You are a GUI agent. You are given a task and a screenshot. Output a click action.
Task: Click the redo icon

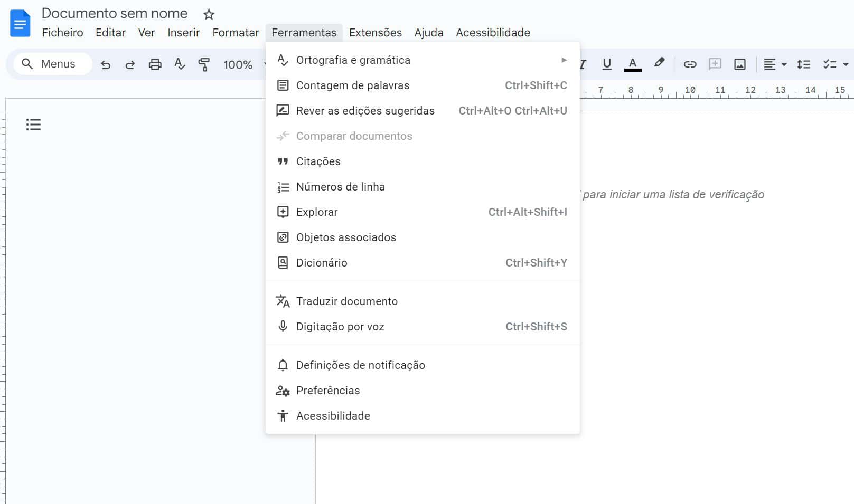click(x=130, y=64)
